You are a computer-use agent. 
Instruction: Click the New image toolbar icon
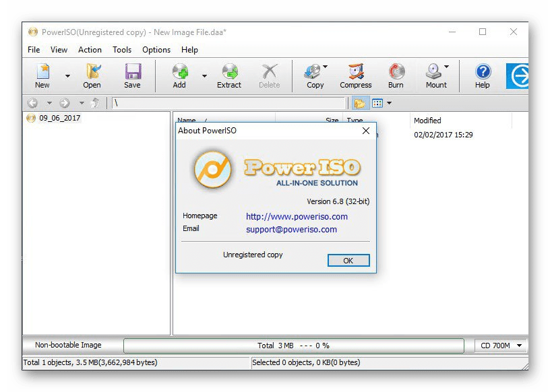(42, 71)
